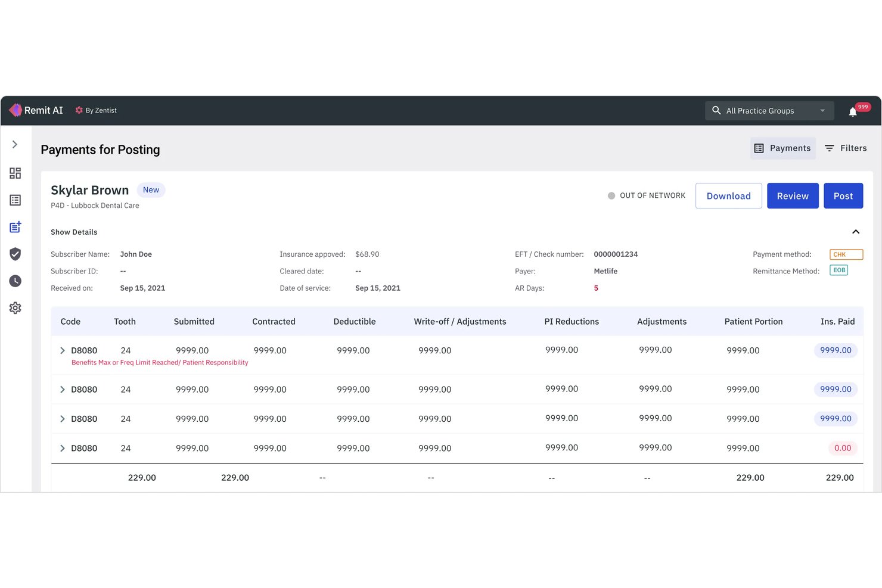Image resolution: width=882 pixels, height=588 pixels.
Task: Click the Write-off / Adjustments column header
Action: tap(460, 322)
